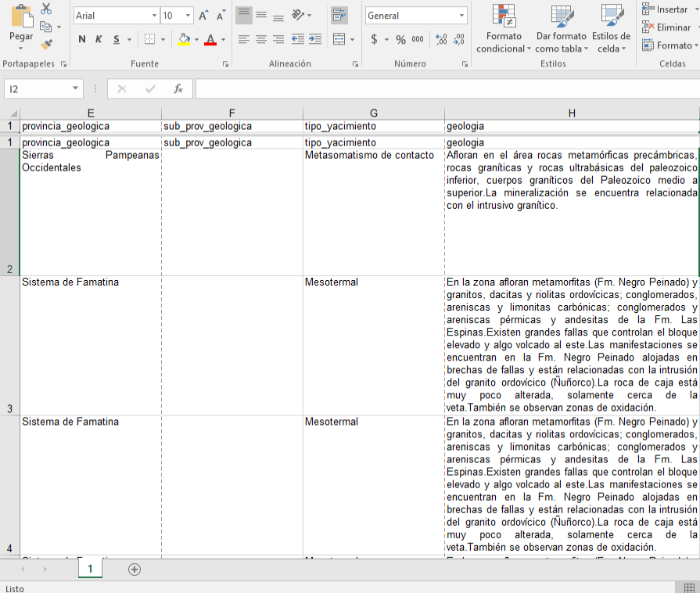
Task: Expand the font color dropdown arrow
Action: coord(223,39)
